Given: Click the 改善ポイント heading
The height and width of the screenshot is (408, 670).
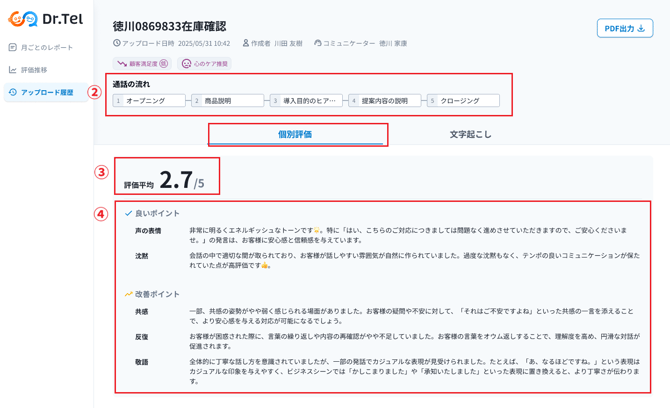Looking at the screenshot, I should [157, 294].
